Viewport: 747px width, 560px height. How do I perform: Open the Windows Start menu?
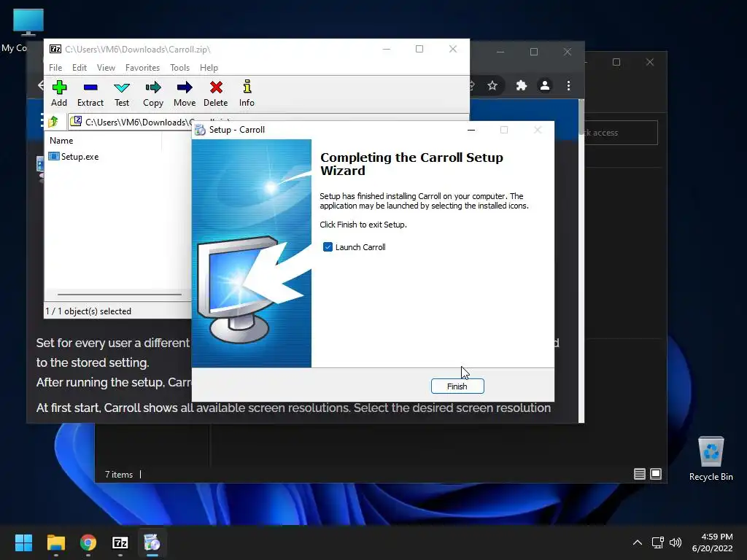(23, 542)
